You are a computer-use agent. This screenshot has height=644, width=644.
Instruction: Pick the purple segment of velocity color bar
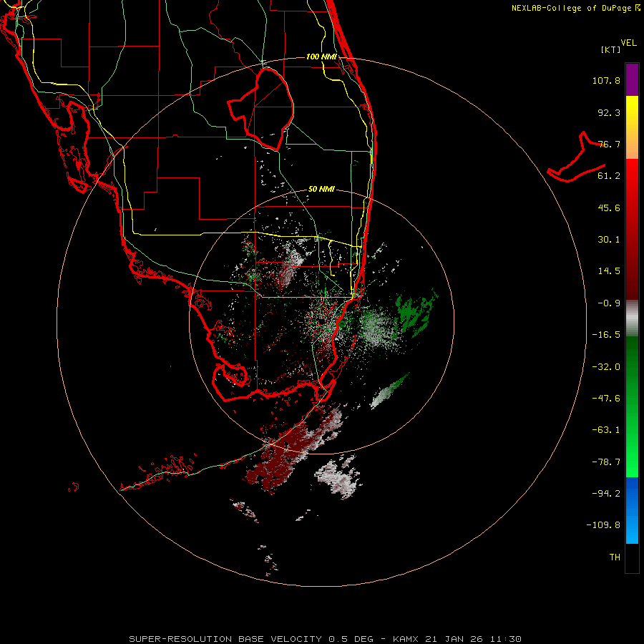click(x=632, y=79)
